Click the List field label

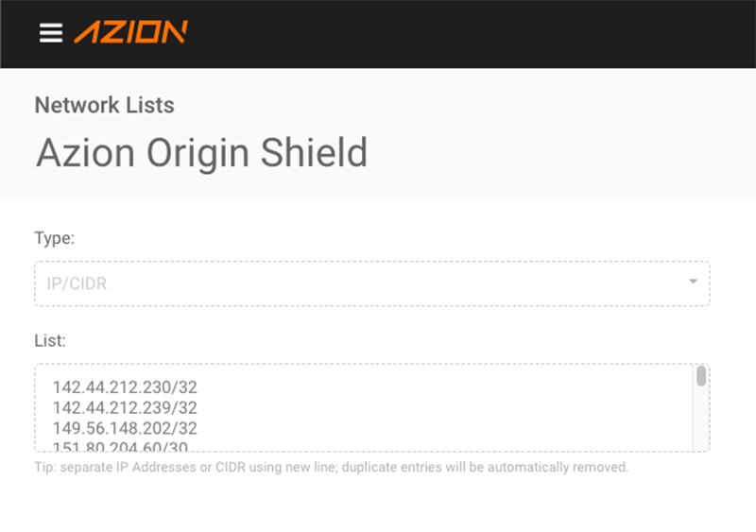[x=50, y=341]
